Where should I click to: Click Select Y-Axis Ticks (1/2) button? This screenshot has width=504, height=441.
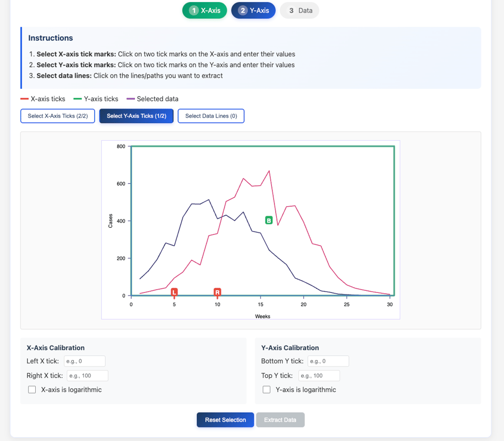tap(136, 116)
